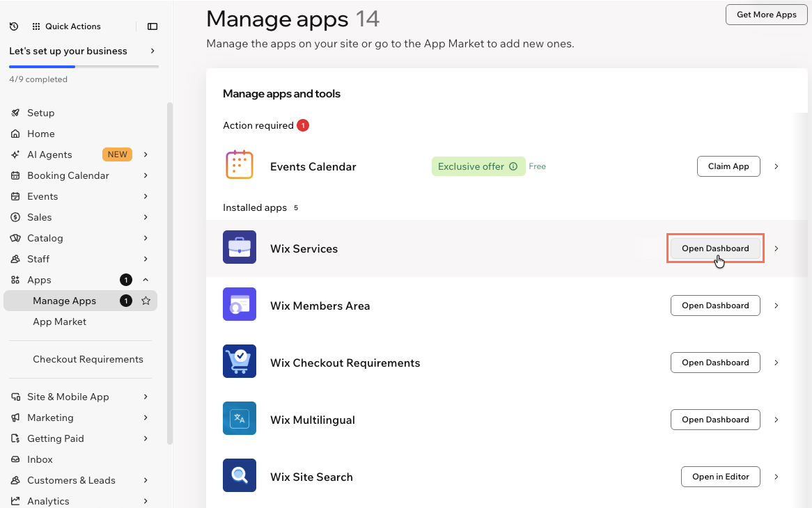
Task: Expand the AI Agents submenu
Action: 146,154
